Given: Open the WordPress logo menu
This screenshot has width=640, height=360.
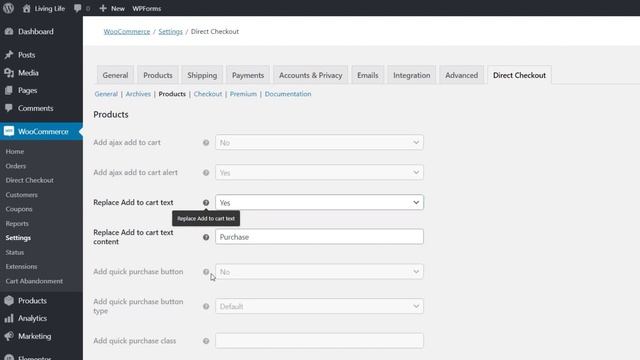Looking at the screenshot, I should pos(9,8).
